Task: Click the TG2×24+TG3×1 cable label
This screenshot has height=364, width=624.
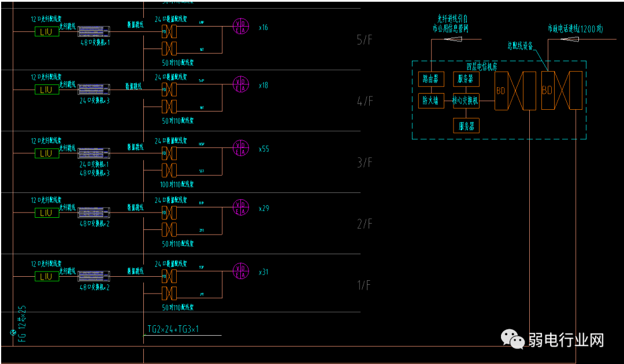Action: coord(173,329)
